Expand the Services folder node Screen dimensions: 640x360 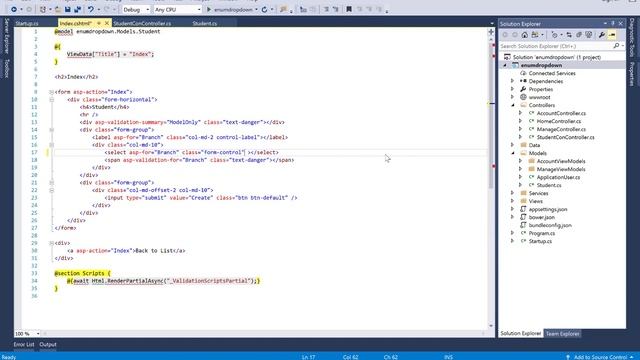click(513, 193)
